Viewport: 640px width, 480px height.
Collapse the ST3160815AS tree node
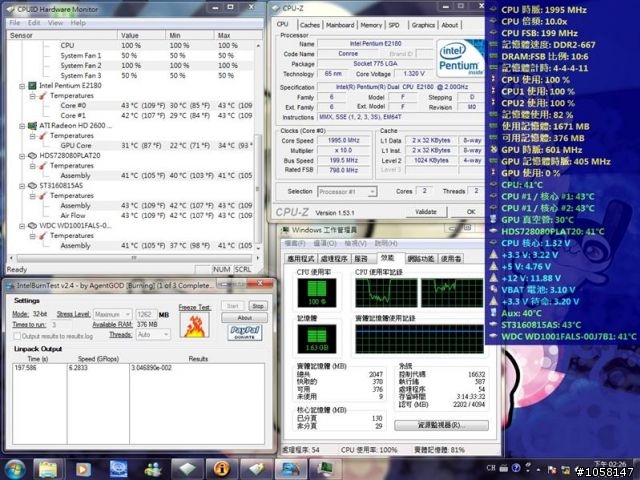pos(22,186)
